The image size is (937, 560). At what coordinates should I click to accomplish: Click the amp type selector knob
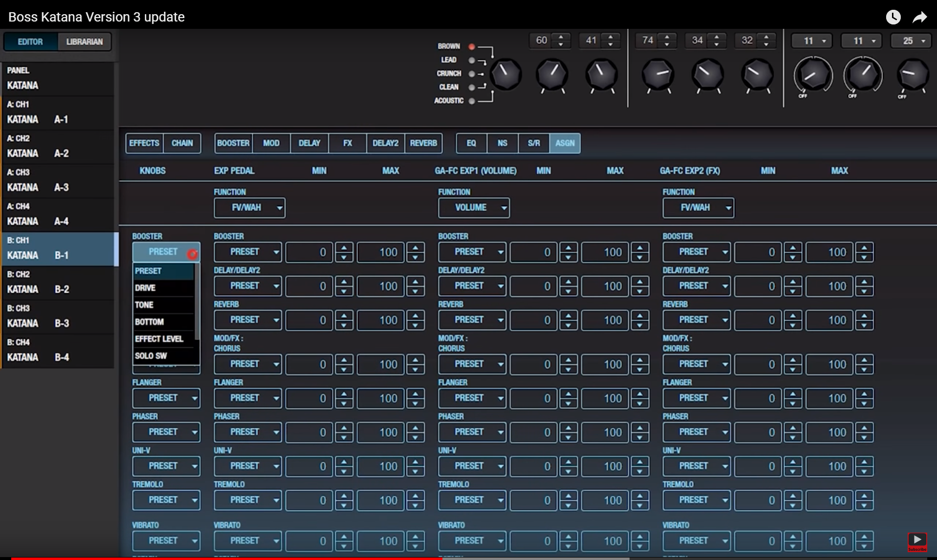coord(506,75)
